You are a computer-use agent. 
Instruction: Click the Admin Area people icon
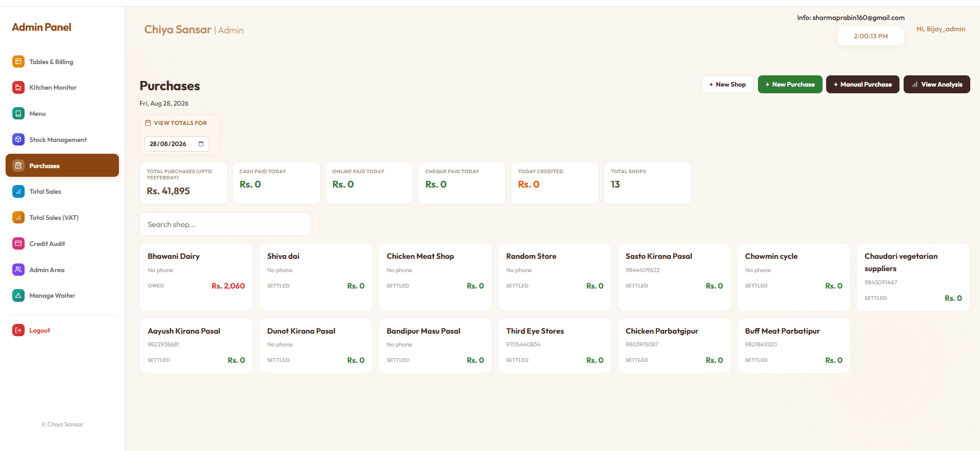click(18, 270)
